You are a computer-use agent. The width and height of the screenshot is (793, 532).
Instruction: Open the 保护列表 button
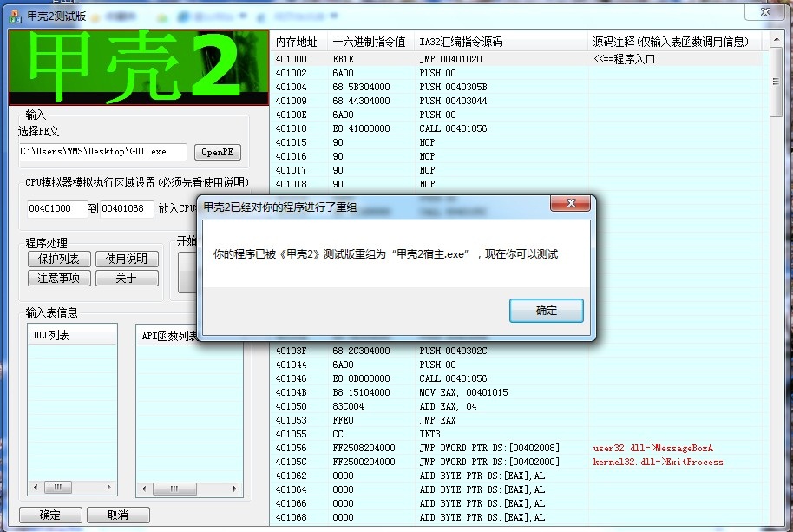[59, 259]
